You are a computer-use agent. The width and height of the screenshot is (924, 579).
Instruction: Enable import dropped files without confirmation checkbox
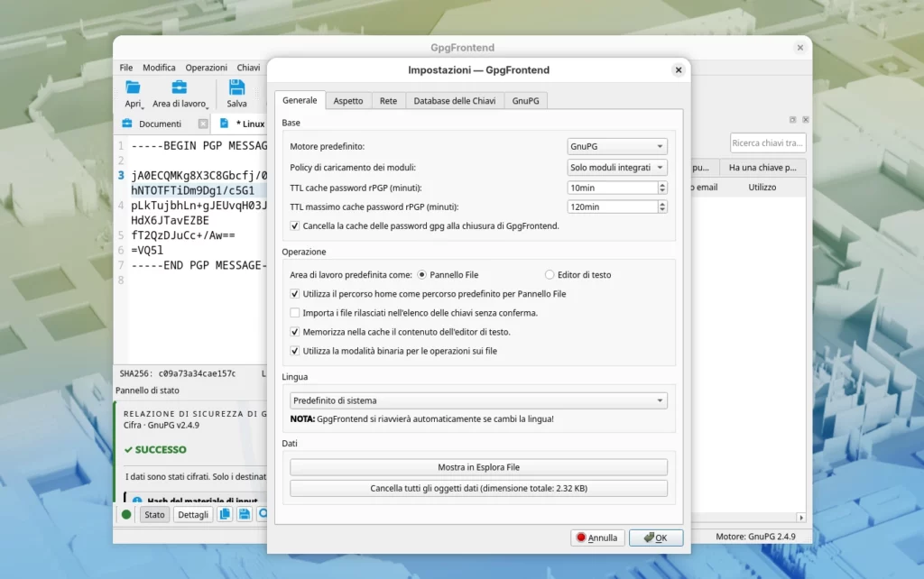295,313
